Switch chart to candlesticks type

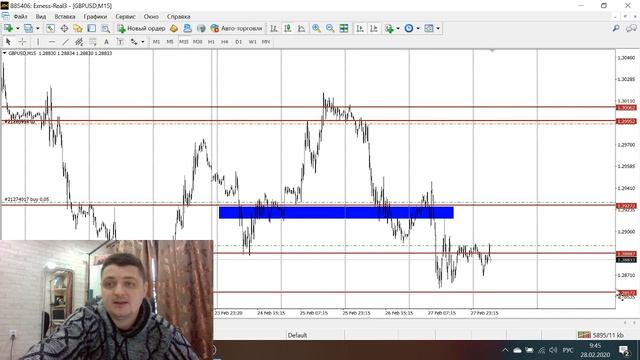288,28
